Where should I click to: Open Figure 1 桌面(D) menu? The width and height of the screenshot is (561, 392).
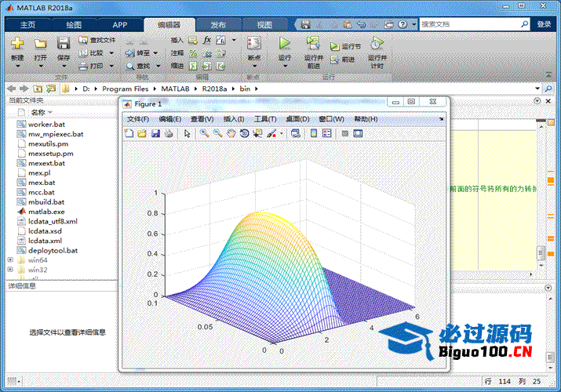coord(297,119)
